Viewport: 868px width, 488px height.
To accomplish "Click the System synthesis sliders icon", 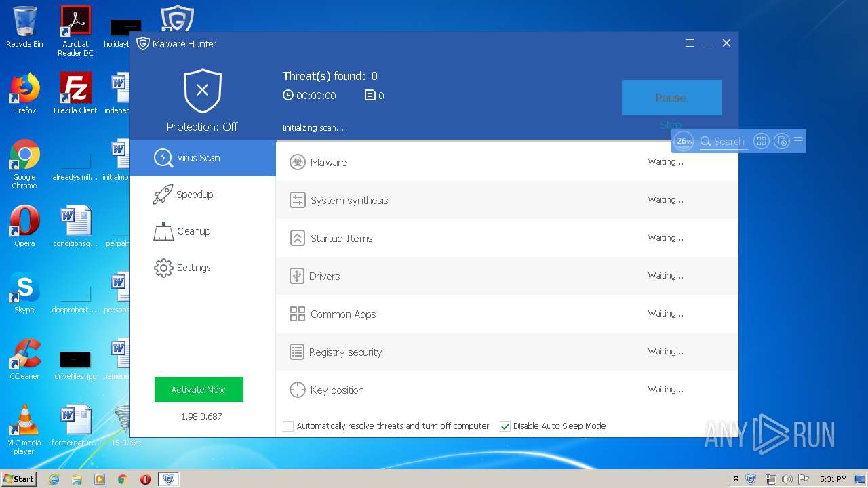I will pyautogui.click(x=297, y=200).
